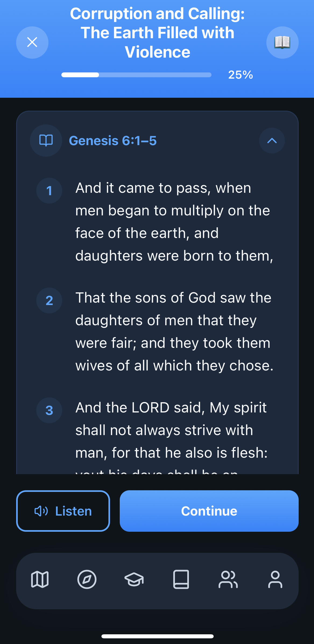Select verse number 3 badge
314x644 pixels.
(49, 410)
